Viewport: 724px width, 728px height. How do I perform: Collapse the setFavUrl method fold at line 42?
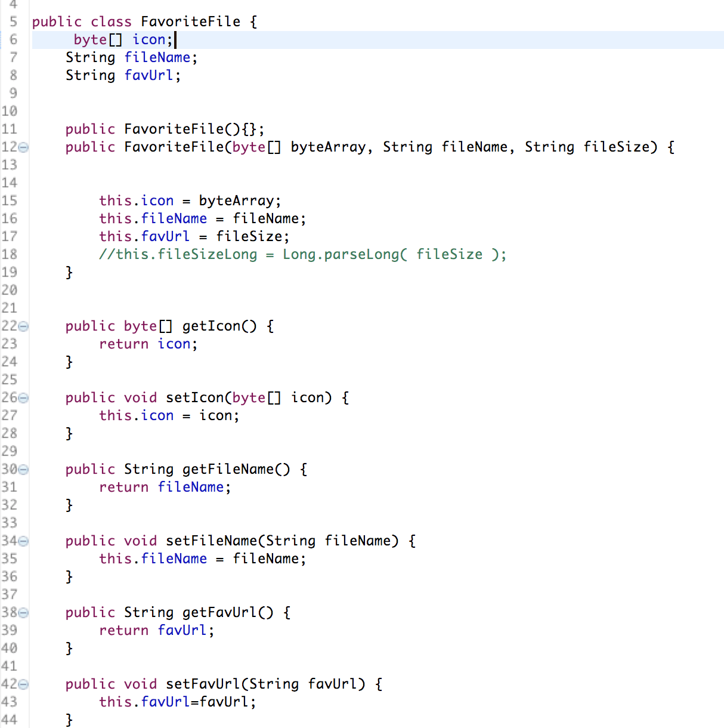pyautogui.click(x=23, y=684)
